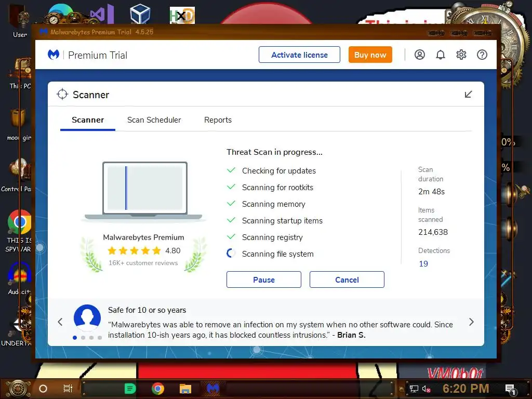Switch to the Scanner tab

(88, 120)
